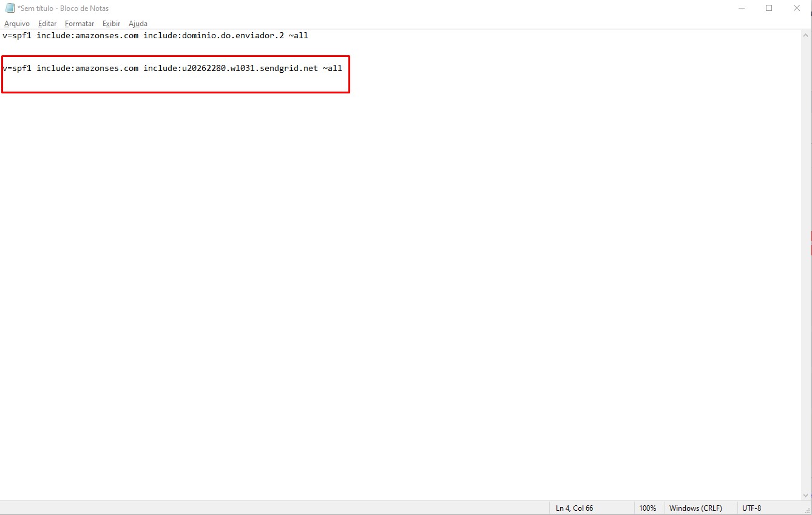This screenshot has width=812, height=515.
Task: Click the scrollbar up arrow
Action: [x=807, y=35]
